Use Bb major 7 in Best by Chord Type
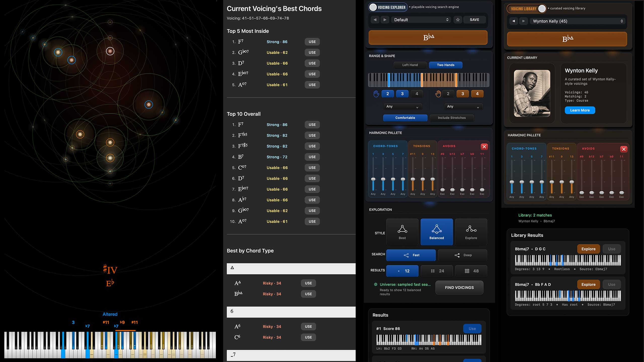 (x=308, y=294)
